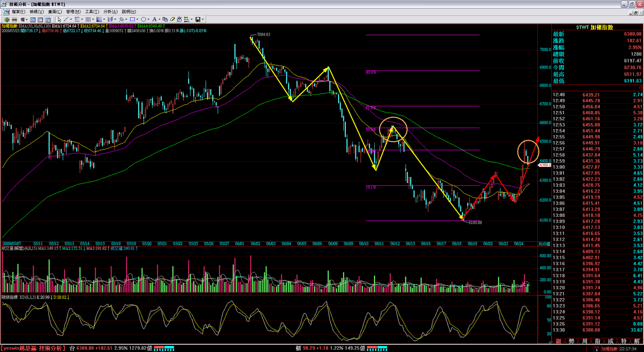The height and width of the screenshot is (352, 644).
Task: Click the green zoom-in plus icon
Action: (x=7, y=20)
